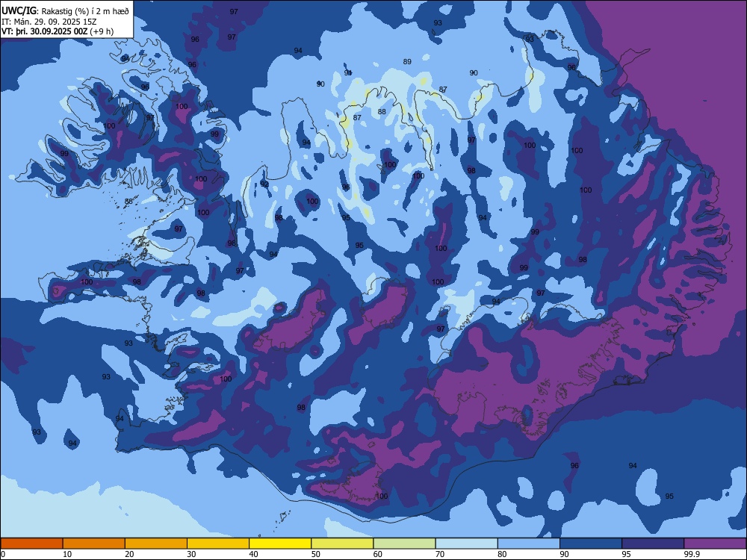The width and height of the screenshot is (747, 560).
Task: Select the light blue 80–90 legend swatch
Action: [529, 544]
